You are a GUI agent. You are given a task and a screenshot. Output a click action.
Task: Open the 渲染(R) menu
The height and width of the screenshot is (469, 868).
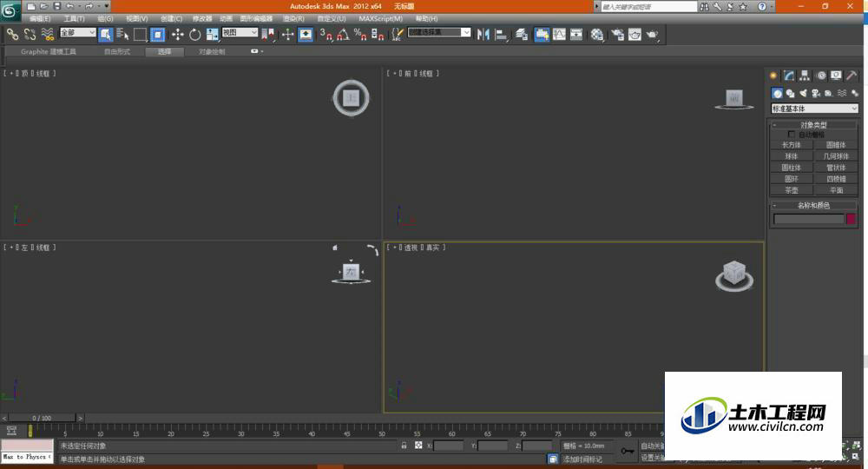pyautogui.click(x=293, y=19)
